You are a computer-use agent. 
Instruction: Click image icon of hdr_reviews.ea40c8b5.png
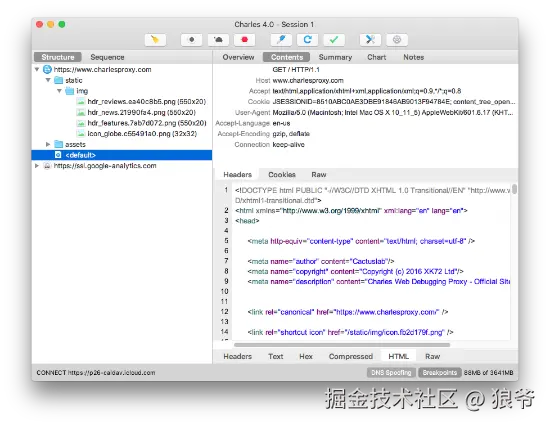(81, 102)
